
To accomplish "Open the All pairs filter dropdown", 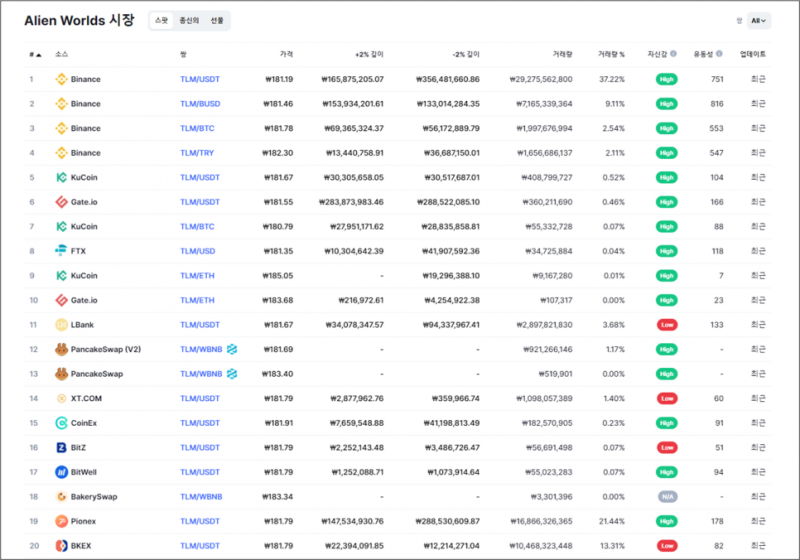I will [759, 21].
